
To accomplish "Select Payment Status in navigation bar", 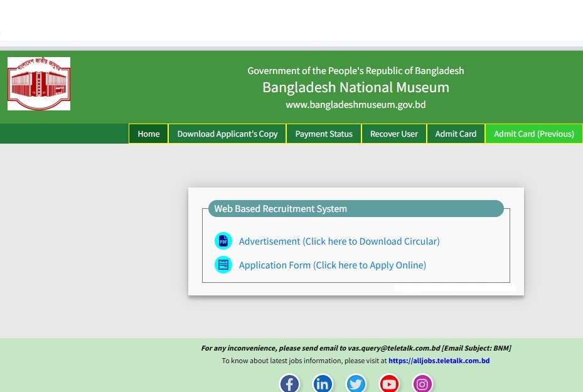I will pos(324,134).
